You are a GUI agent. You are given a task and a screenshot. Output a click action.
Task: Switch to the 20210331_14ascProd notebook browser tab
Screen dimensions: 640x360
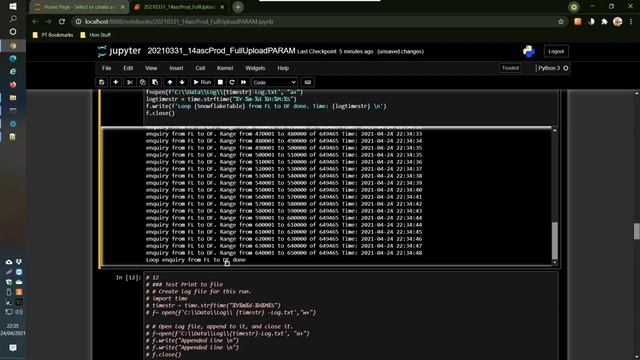tap(179, 7)
